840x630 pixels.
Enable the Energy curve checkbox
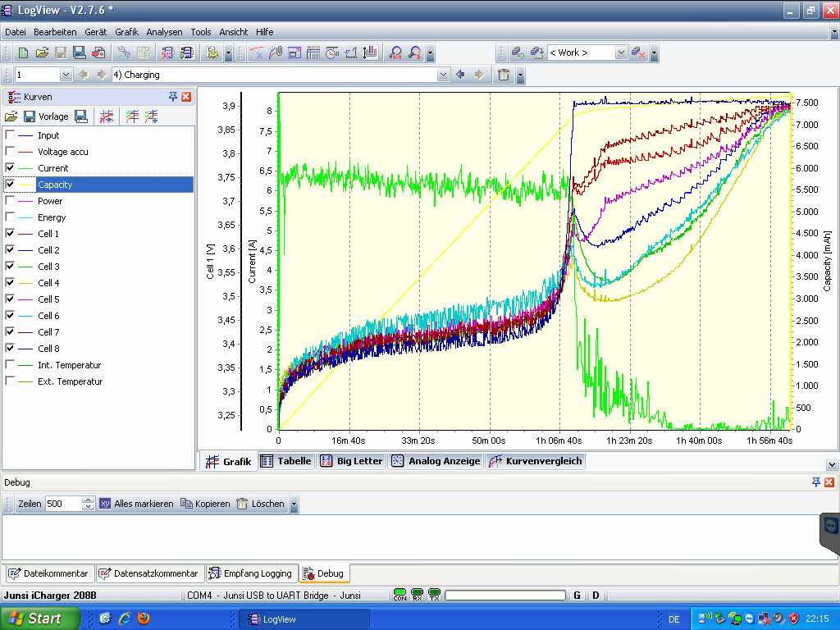10,217
